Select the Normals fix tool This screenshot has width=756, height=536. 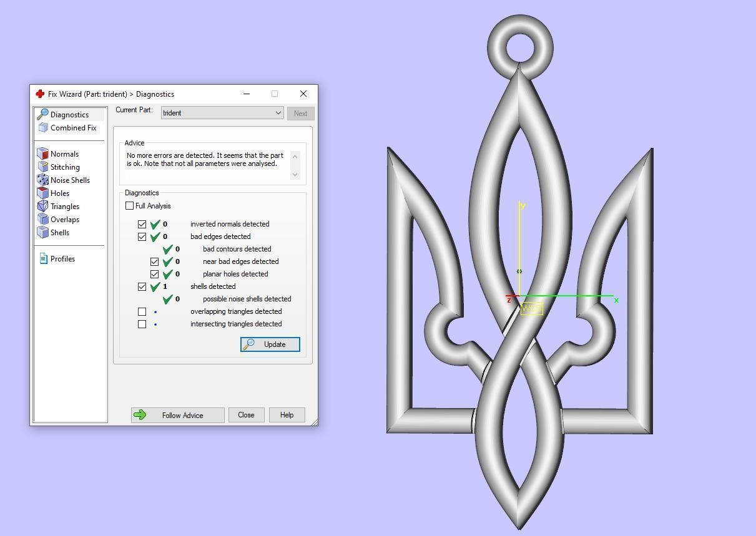click(x=58, y=153)
